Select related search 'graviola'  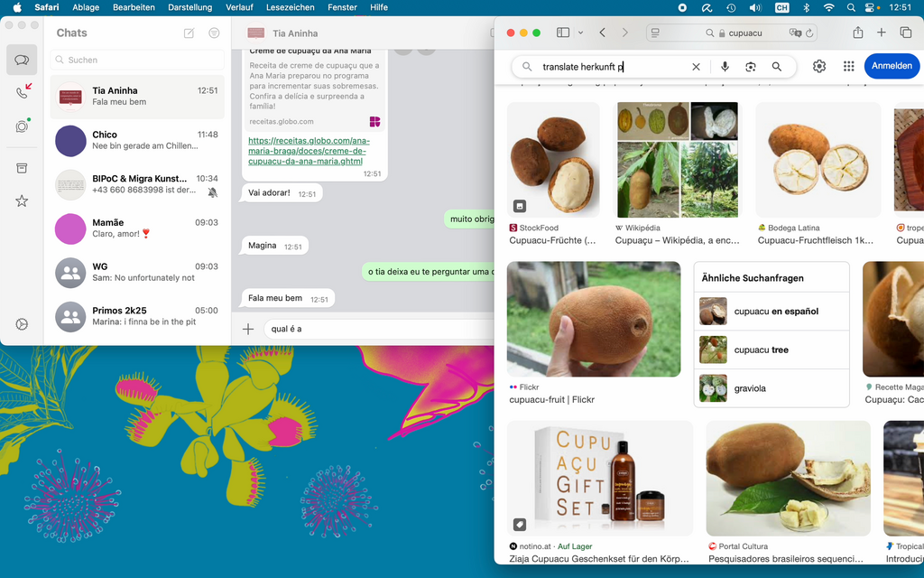click(772, 388)
